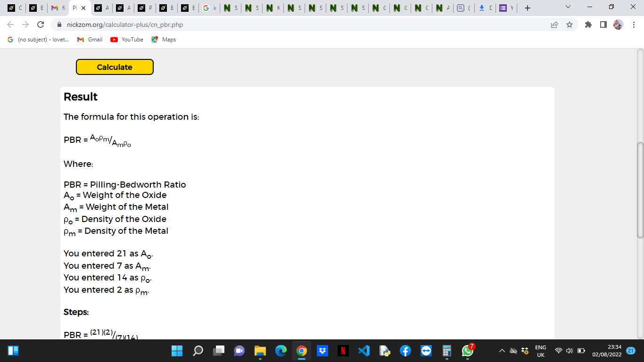Click the Widgets icon at taskbar left
The image size is (644, 362).
click(x=13, y=351)
